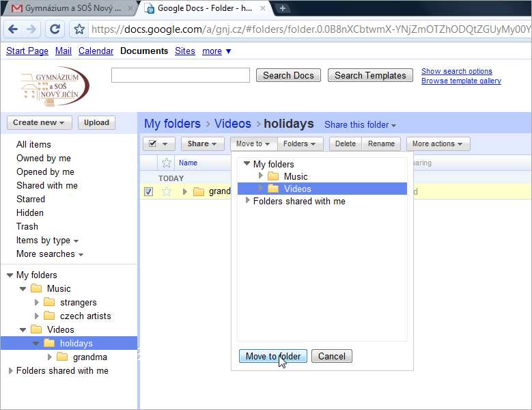The width and height of the screenshot is (532, 410).
Task: Expand czech artists folder in sidebar
Action: click(x=37, y=316)
